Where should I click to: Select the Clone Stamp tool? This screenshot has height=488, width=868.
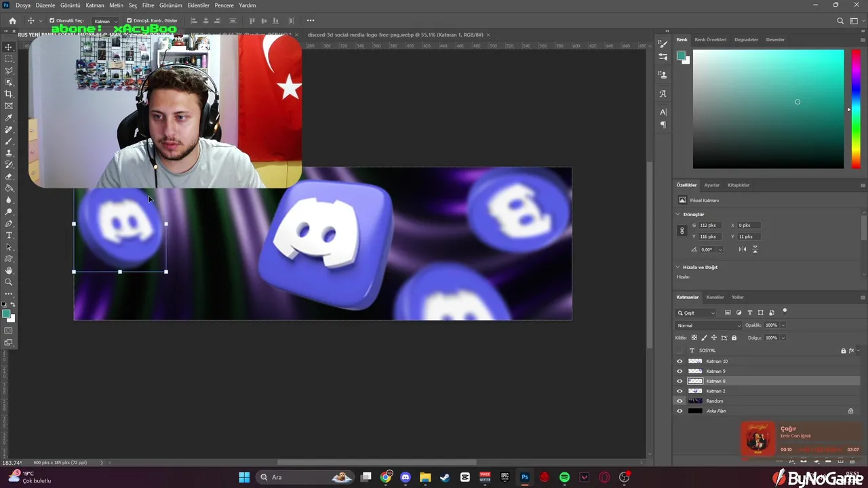pyautogui.click(x=9, y=153)
